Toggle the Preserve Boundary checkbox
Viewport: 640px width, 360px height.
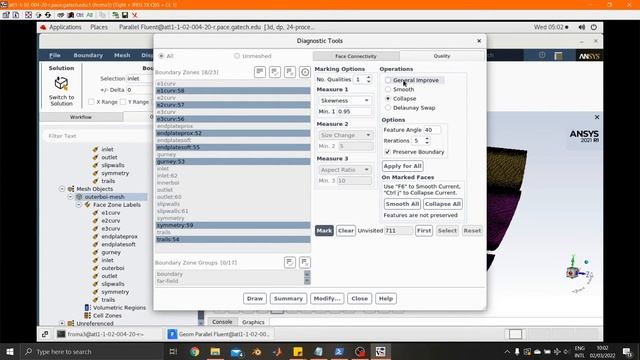point(387,152)
